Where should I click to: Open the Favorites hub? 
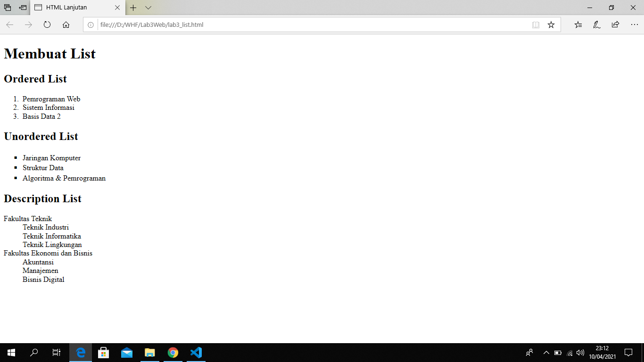[x=578, y=25]
